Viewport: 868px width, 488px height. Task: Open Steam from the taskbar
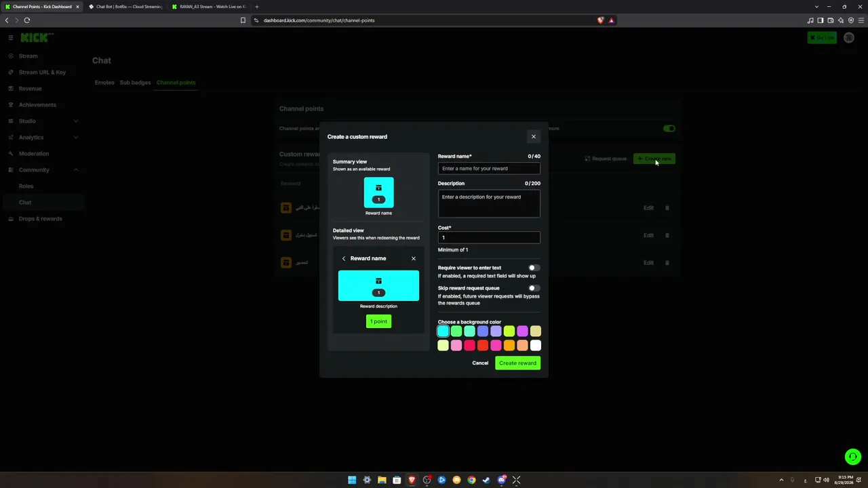[x=486, y=480]
